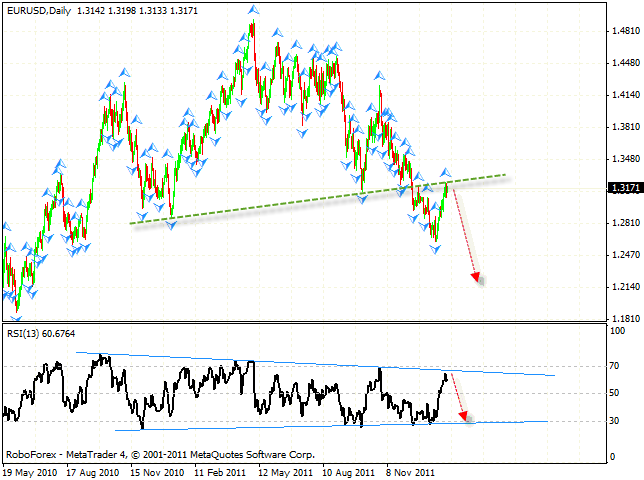The height and width of the screenshot is (480, 644).
Task: Click the RSI(13) indicator label
Action: click(x=40, y=334)
